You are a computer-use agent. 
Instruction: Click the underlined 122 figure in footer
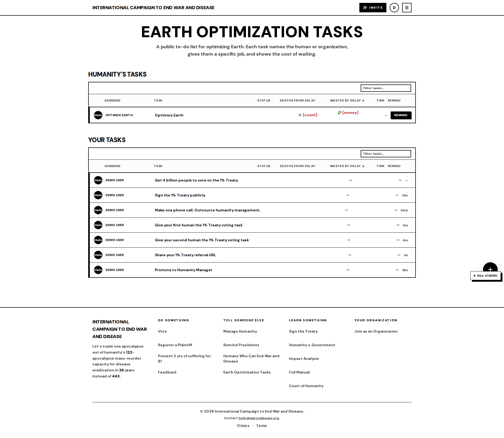[129, 352]
